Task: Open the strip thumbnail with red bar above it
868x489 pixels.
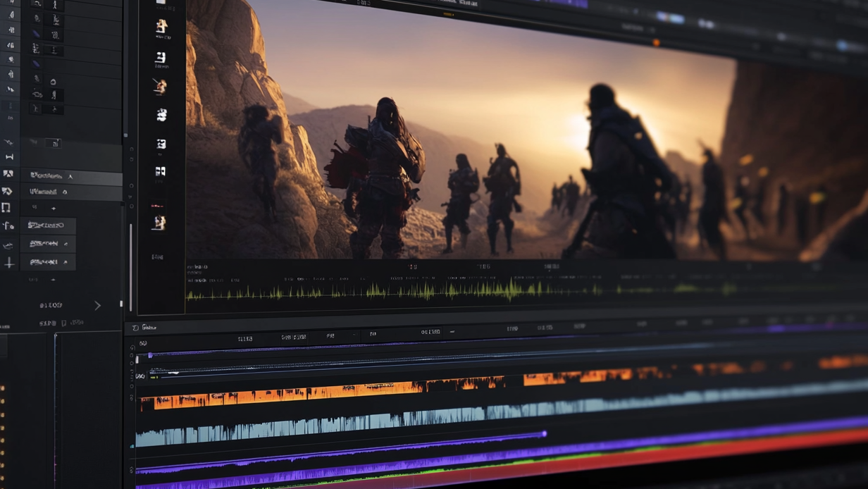Action: click(x=161, y=222)
